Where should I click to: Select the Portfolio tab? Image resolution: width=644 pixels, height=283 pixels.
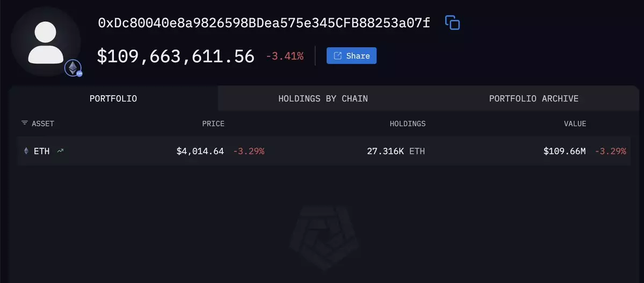pyautogui.click(x=113, y=99)
